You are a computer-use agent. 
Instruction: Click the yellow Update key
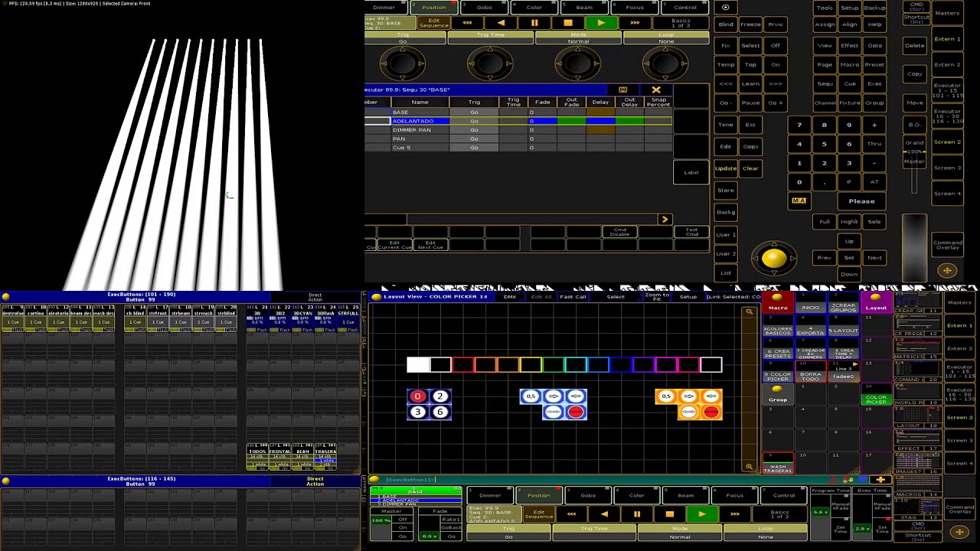(x=726, y=168)
